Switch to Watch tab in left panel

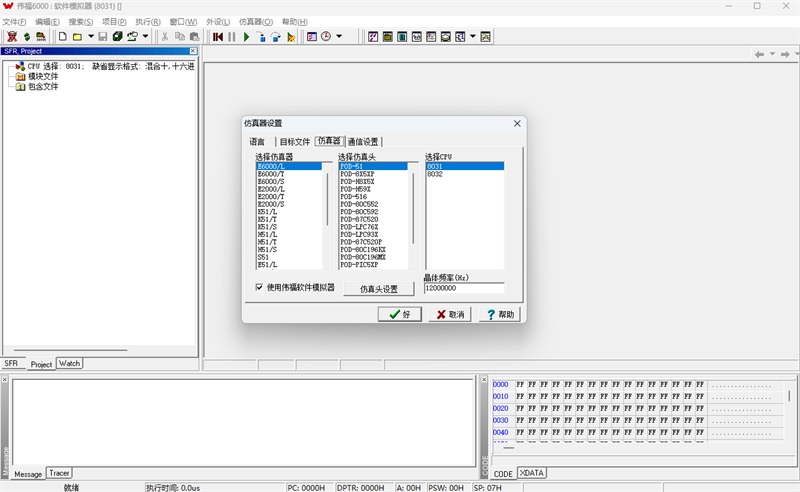pyautogui.click(x=69, y=363)
